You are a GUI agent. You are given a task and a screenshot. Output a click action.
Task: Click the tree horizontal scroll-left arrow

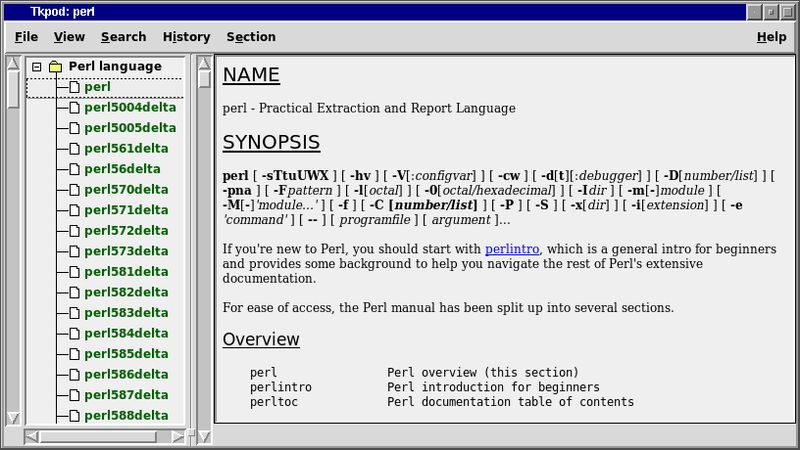coord(31,437)
